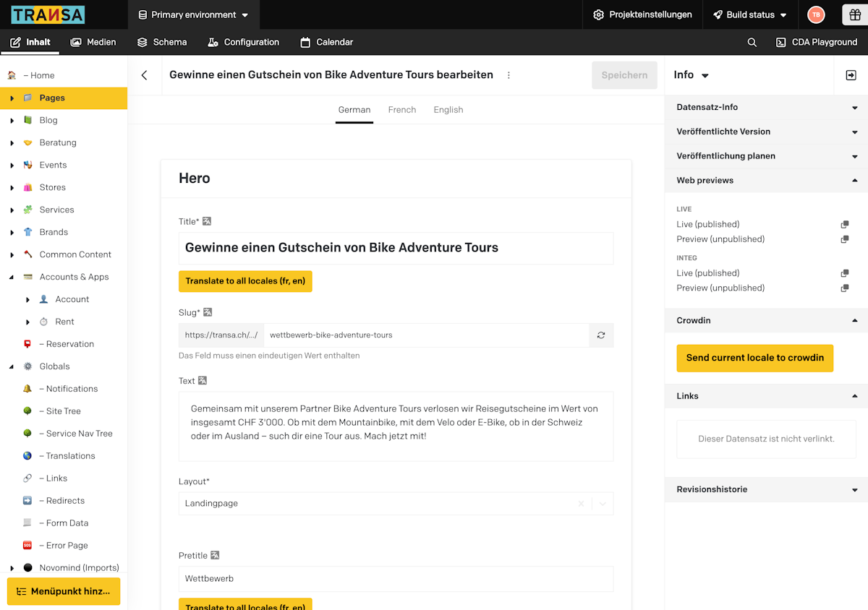Click the Speichern button
The width and height of the screenshot is (868, 610).
tap(624, 75)
